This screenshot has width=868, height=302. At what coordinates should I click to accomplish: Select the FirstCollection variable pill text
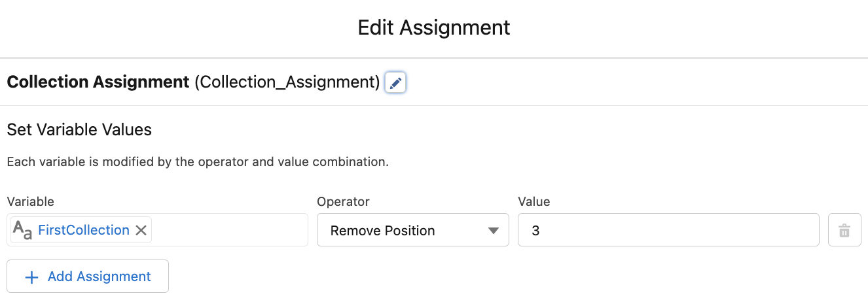click(x=84, y=230)
